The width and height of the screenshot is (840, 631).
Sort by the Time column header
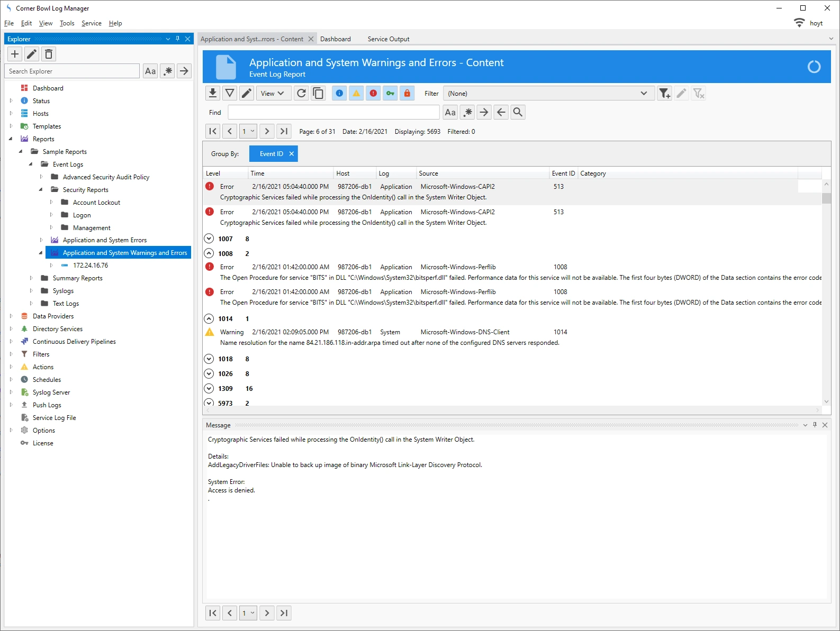pos(291,173)
